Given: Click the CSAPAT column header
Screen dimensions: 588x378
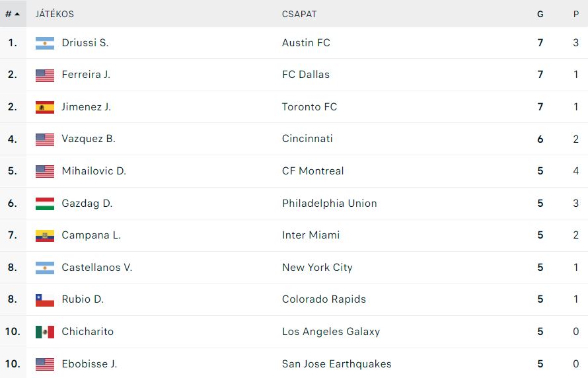Looking at the screenshot, I should 299,15.
